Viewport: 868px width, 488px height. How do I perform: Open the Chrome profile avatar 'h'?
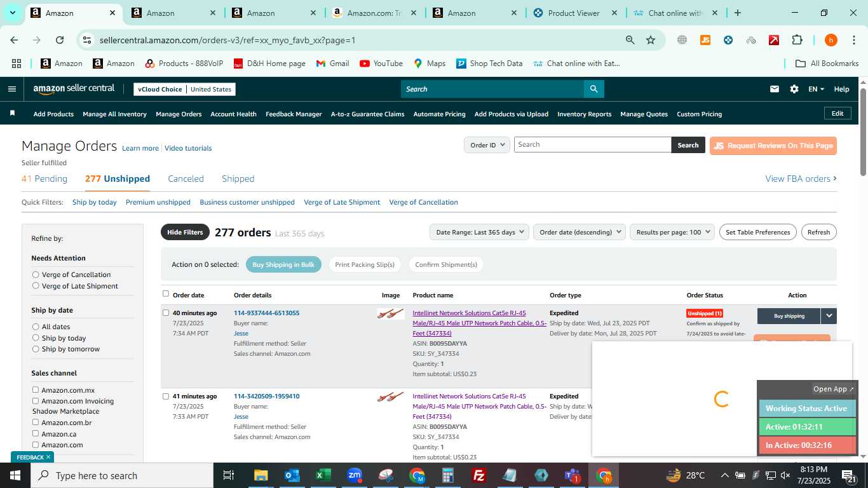(x=831, y=40)
